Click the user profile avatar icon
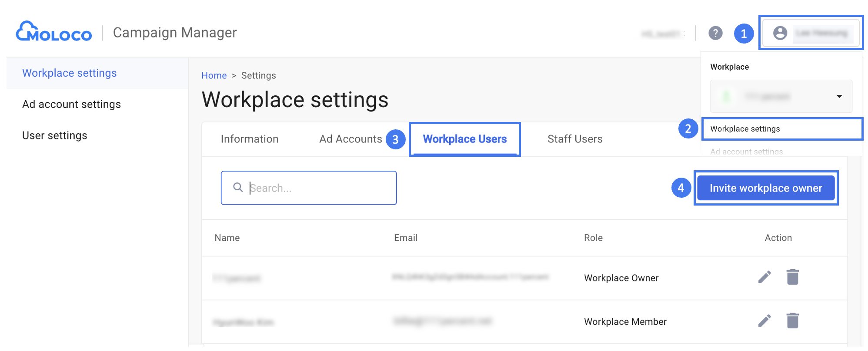 click(780, 33)
